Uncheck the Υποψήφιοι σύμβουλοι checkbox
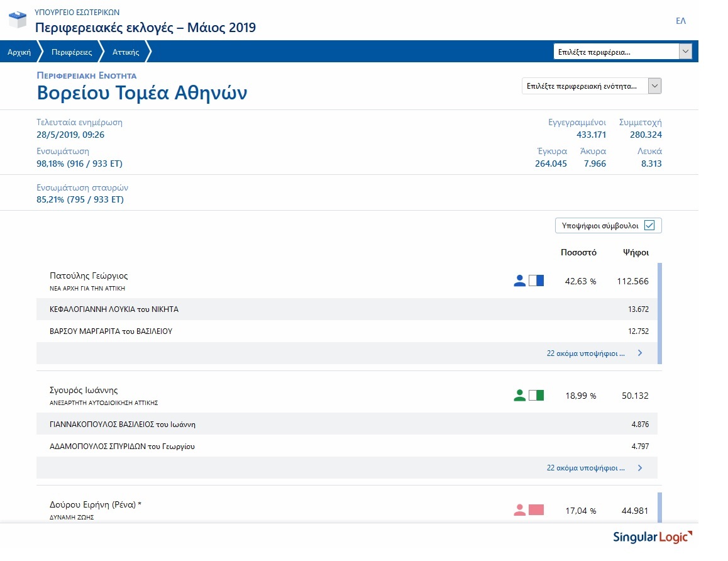 click(650, 225)
